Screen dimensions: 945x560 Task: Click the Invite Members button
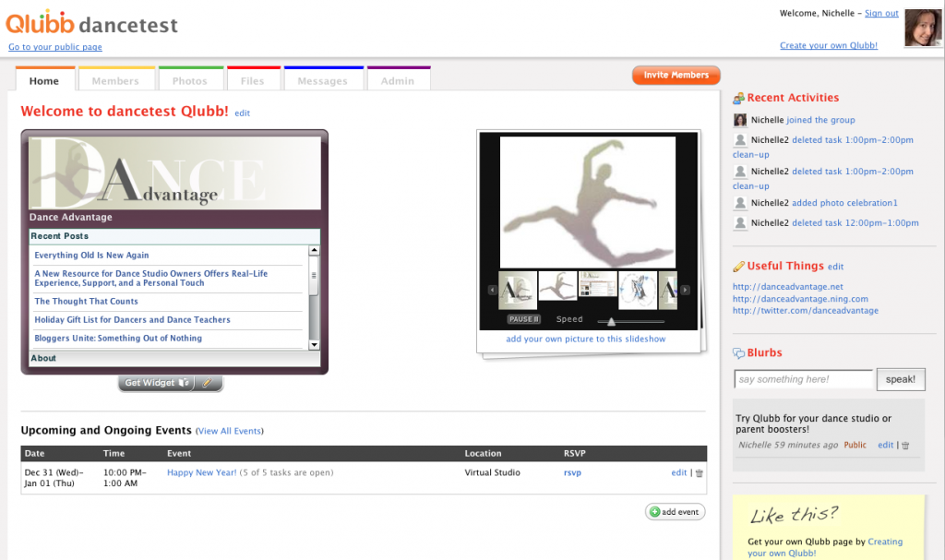pos(676,76)
